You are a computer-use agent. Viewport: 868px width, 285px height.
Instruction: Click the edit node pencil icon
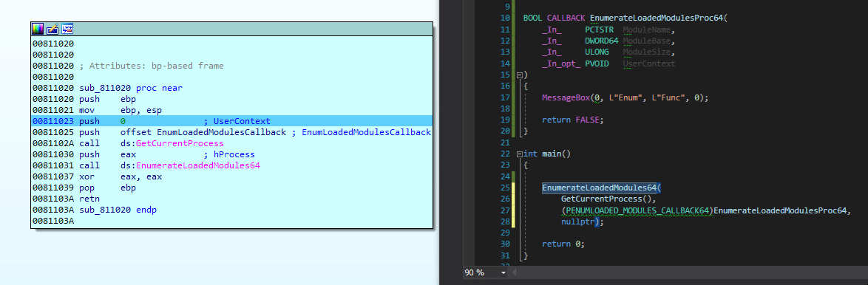pyautogui.click(x=52, y=29)
